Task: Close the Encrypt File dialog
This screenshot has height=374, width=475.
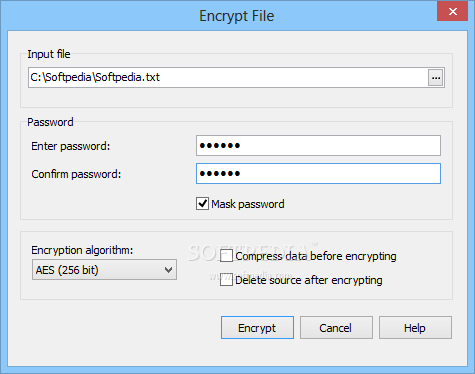Action: pos(453,12)
